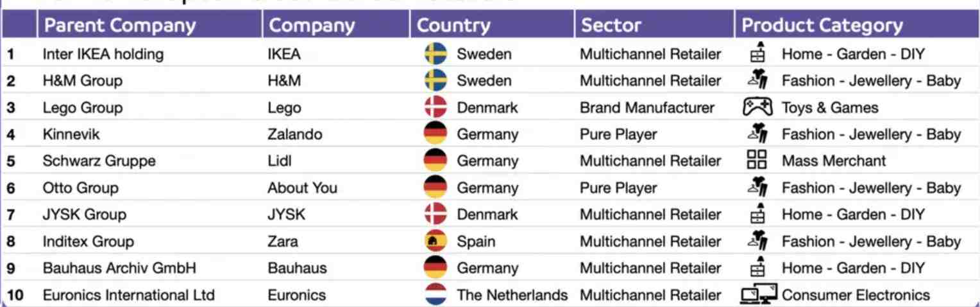Click the Germany flag in the Zalando row
Viewport: 980px width, 307px height.
click(x=435, y=134)
